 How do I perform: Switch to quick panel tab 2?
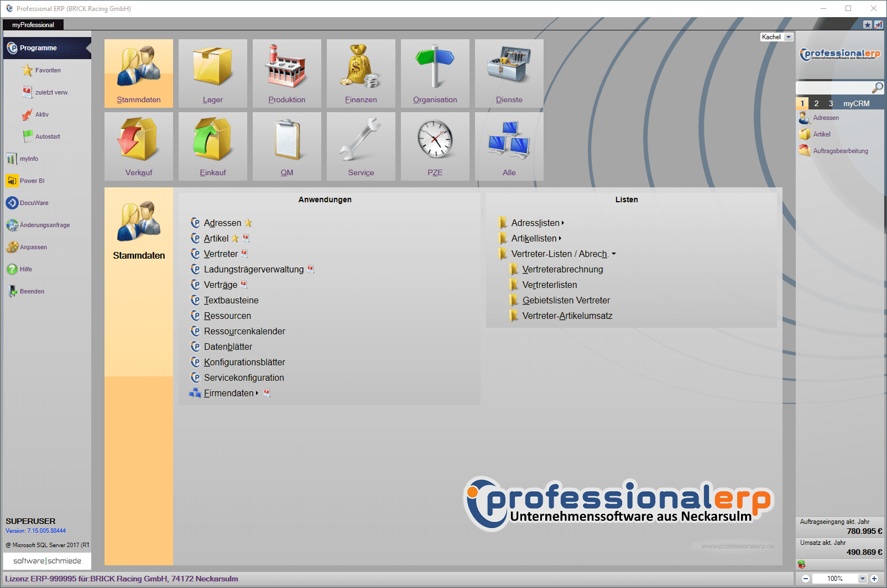click(816, 103)
